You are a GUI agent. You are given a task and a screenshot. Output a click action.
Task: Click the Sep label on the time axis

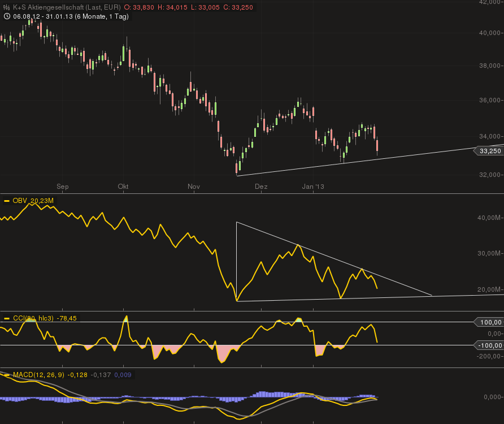click(62, 187)
